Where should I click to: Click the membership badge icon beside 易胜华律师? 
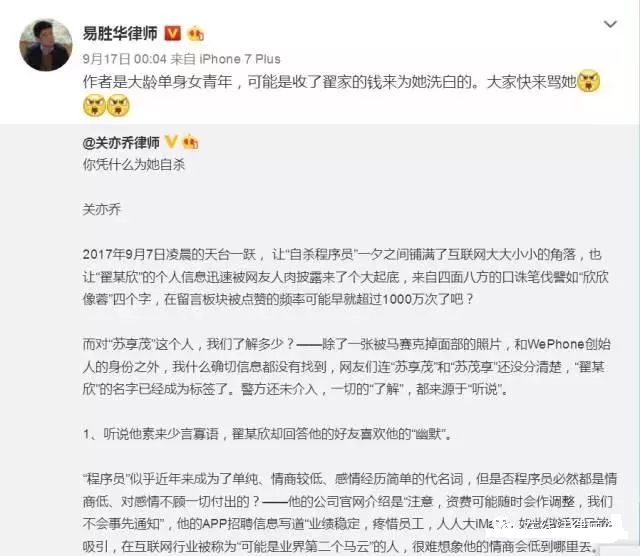tap(196, 33)
